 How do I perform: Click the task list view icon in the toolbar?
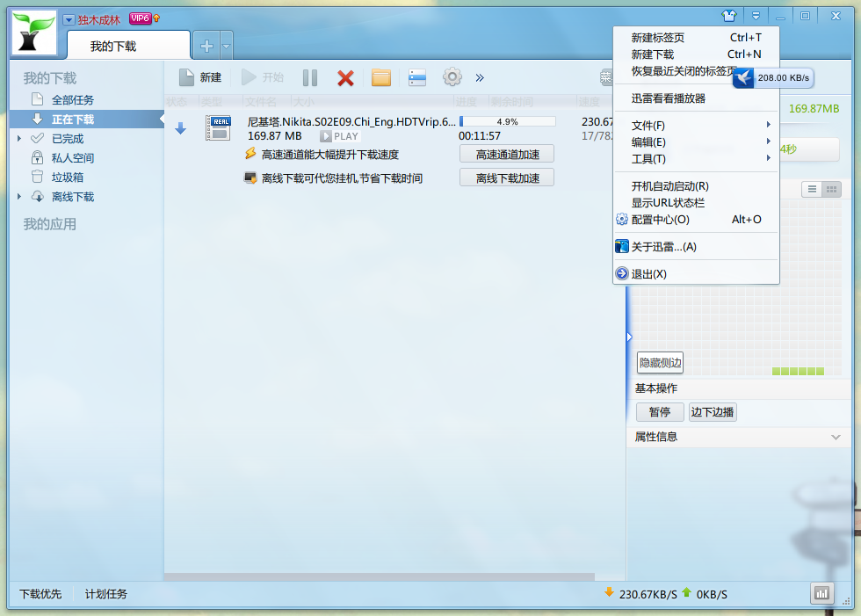pos(417,78)
